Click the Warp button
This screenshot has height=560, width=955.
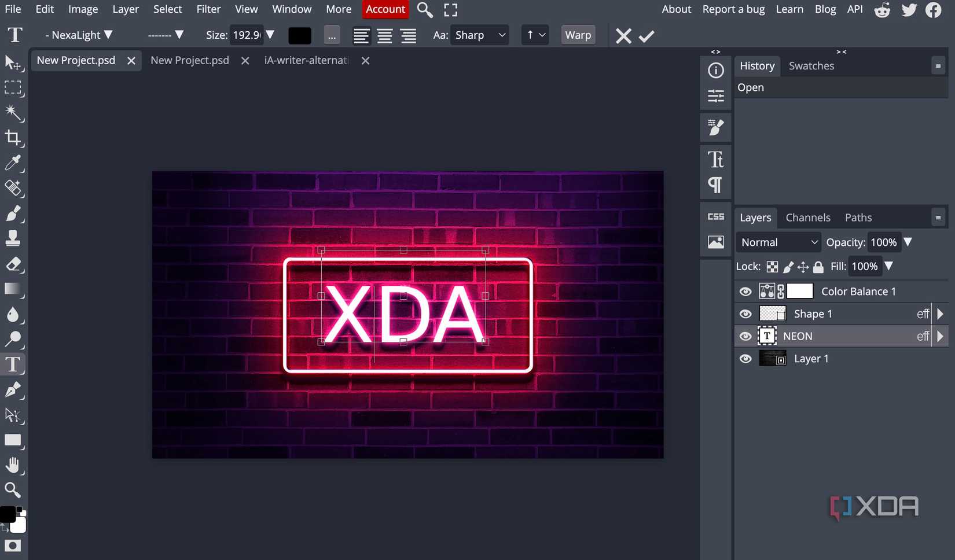click(578, 35)
